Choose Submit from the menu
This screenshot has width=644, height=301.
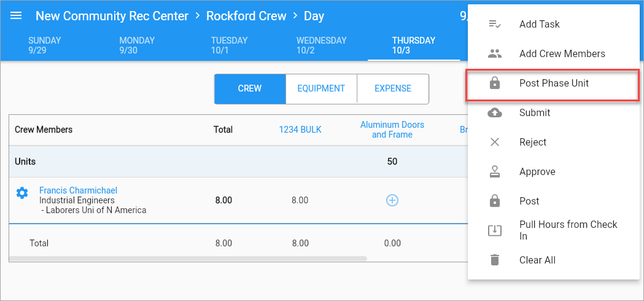554,112
